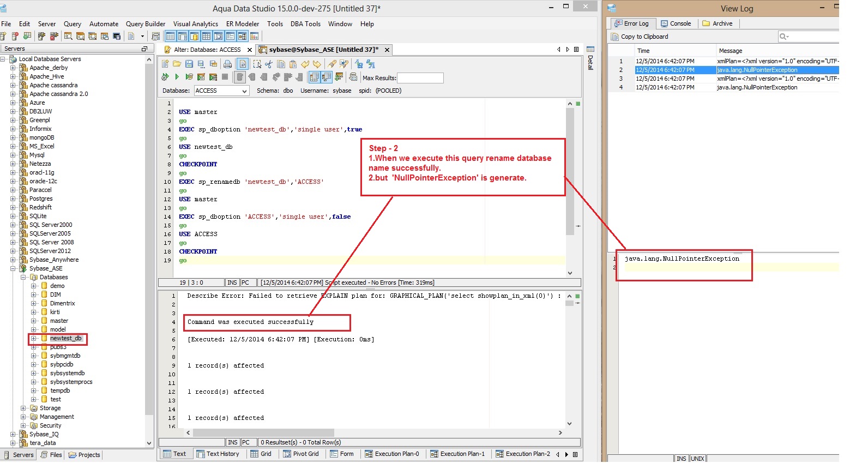Screen dimensions: 868x469
Task: Click bottom result tabs list icon
Action: [575, 454]
